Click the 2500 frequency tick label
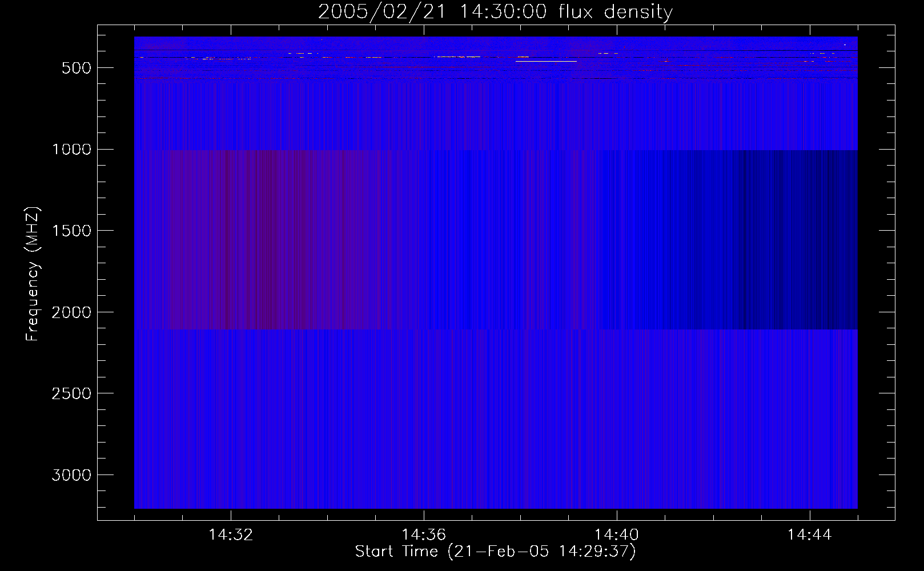The image size is (924, 571). pos(71,394)
